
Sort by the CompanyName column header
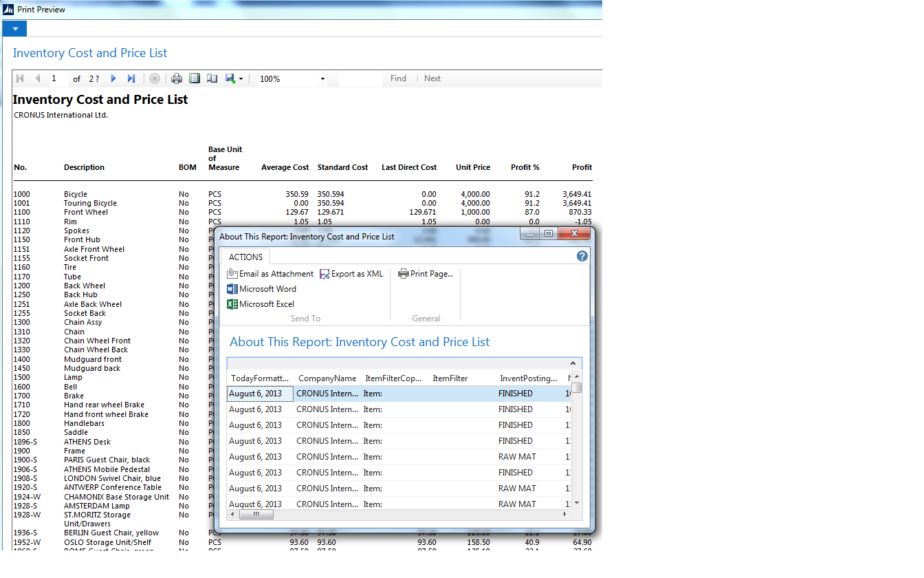coord(327,378)
